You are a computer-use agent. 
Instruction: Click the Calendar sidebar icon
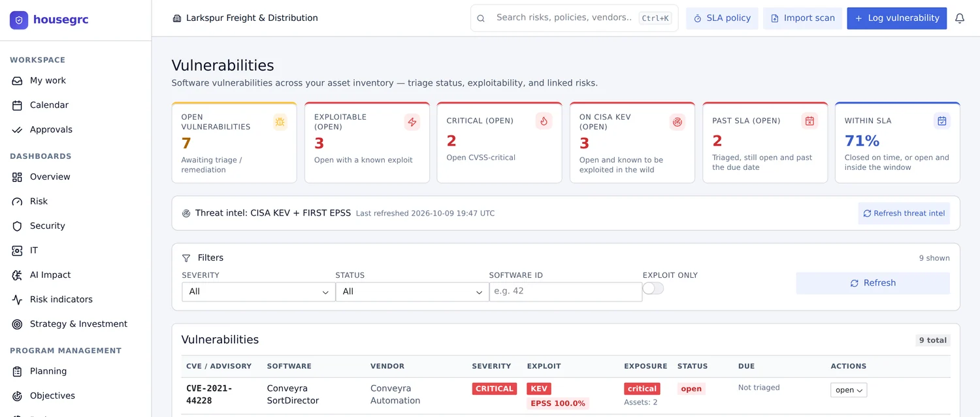point(18,105)
